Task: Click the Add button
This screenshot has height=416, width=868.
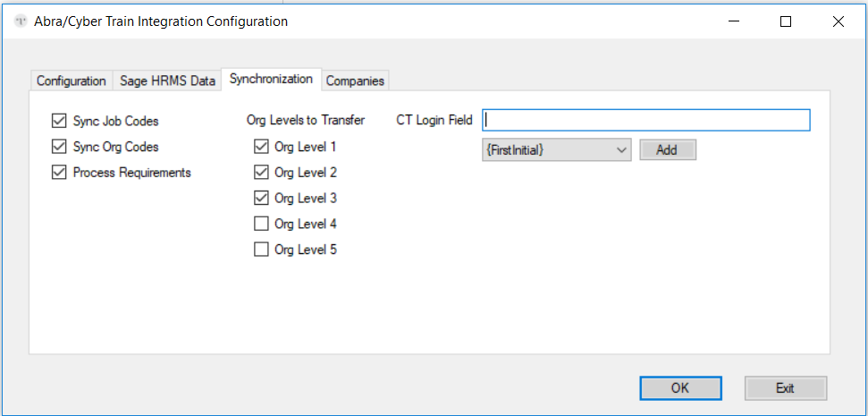Action: point(668,149)
